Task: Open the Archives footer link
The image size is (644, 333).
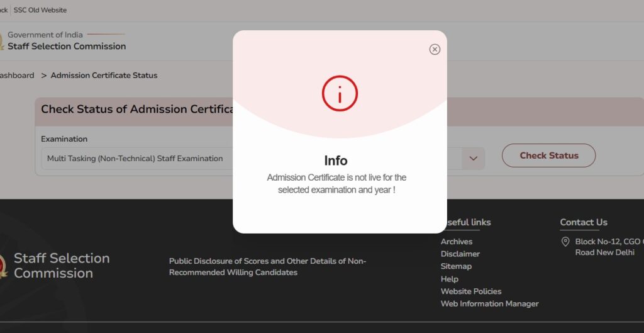Action: [x=457, y=242]
